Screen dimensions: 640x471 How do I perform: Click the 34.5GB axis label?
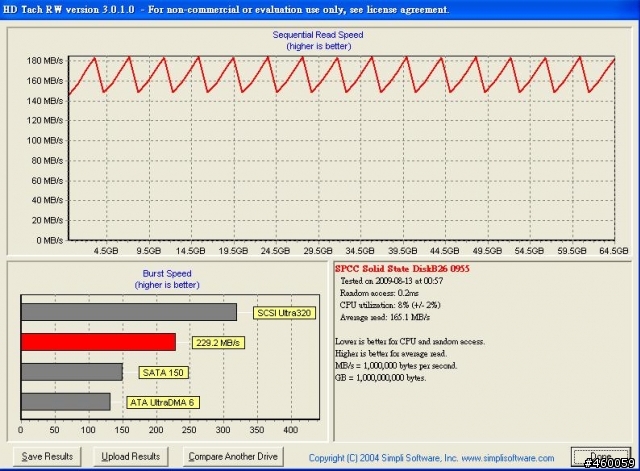tap(360, 251)
